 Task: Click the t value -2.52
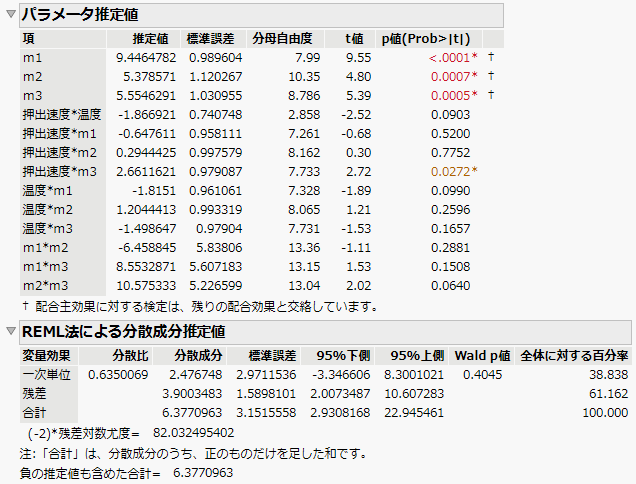click(356, 115)
